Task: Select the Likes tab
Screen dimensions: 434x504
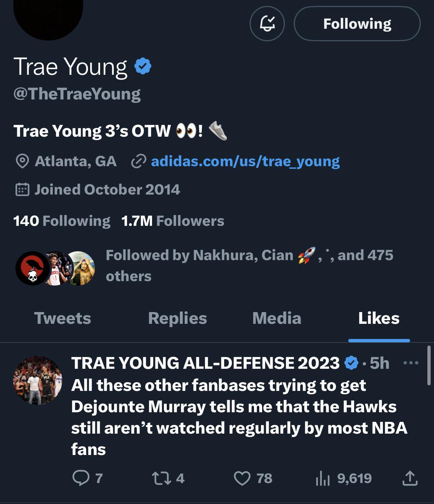Action: point(379,318)
